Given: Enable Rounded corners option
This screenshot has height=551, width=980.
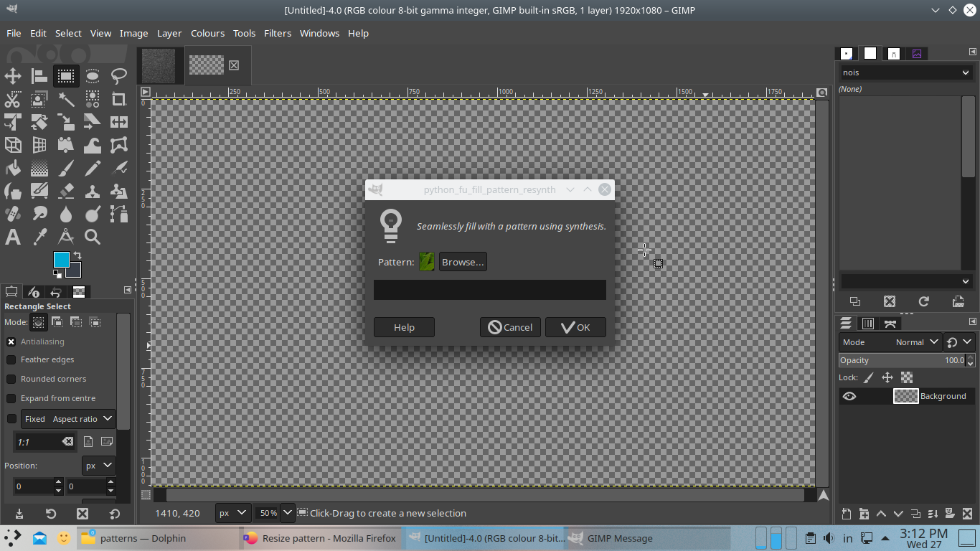Looking at the screenshot, I should pyautogui.click(x=11, y=379).
